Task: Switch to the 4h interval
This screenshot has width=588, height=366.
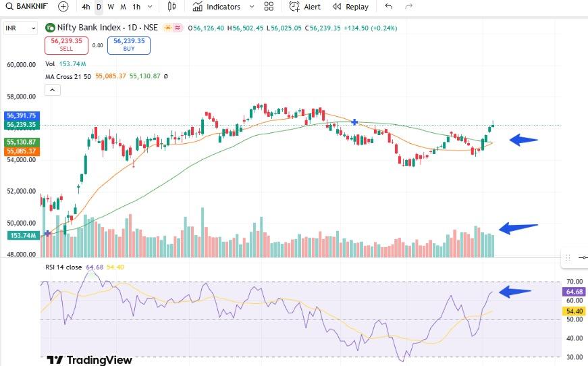Action: coord(86,7)
